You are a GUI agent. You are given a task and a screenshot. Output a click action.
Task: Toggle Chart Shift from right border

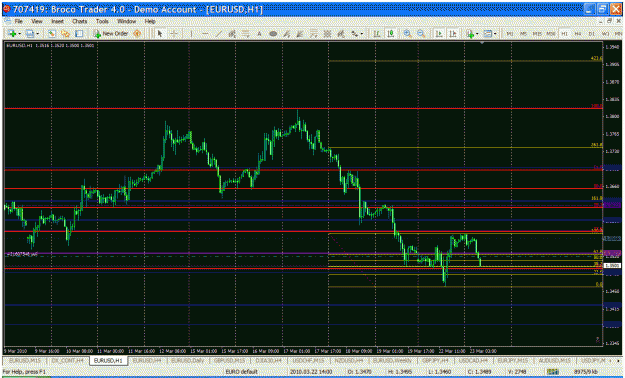click(x=453, y=34)
